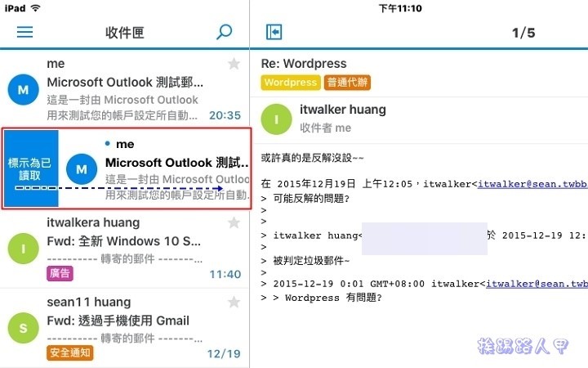Tap the purple 廣告 label
The height and width of the screenshot is (368, 588).
[x=60, y=273]
